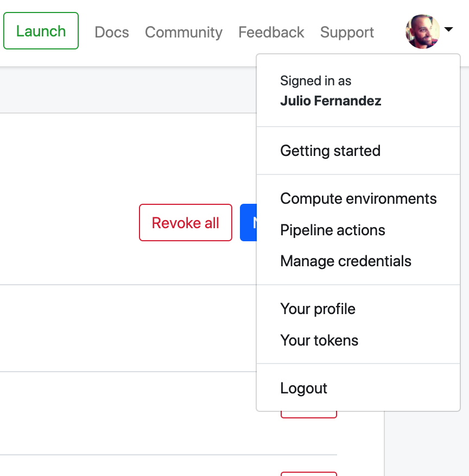This screenshot has width=469, height=476.
Task: Click the user avatar photo
Action: [x=422, y=32]
